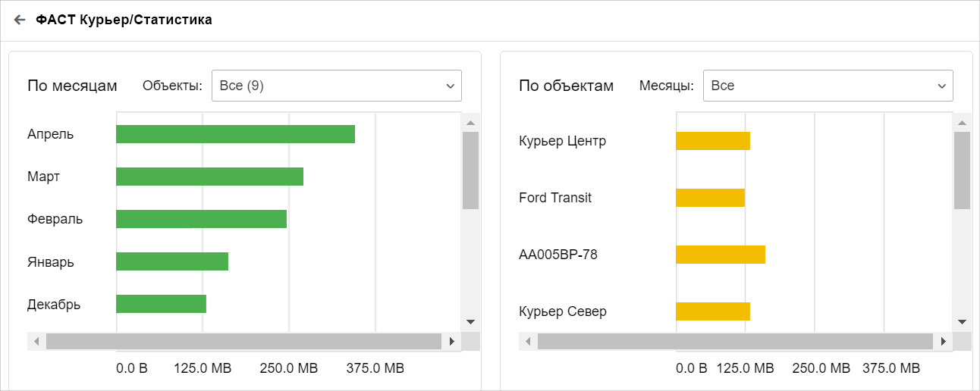Click vertical scrollbar thumb in objects chart

click(x=962, y=170)
